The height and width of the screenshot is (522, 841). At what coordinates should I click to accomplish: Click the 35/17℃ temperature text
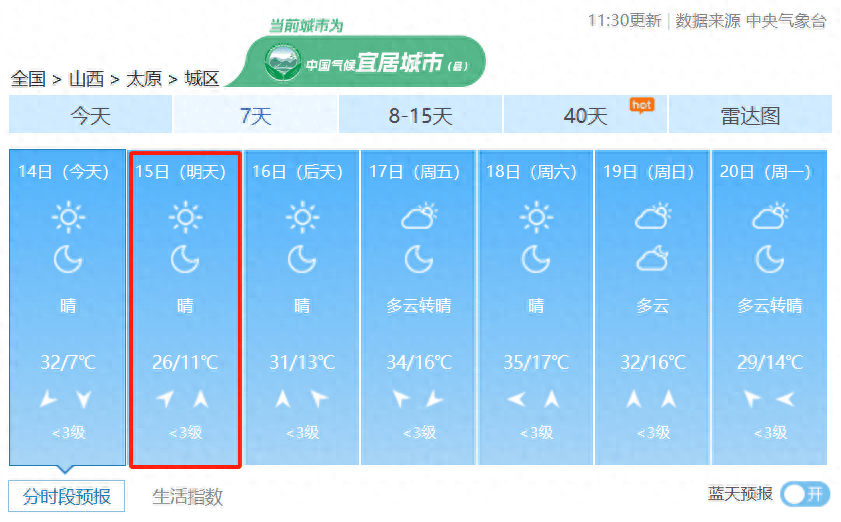point(536,363)
